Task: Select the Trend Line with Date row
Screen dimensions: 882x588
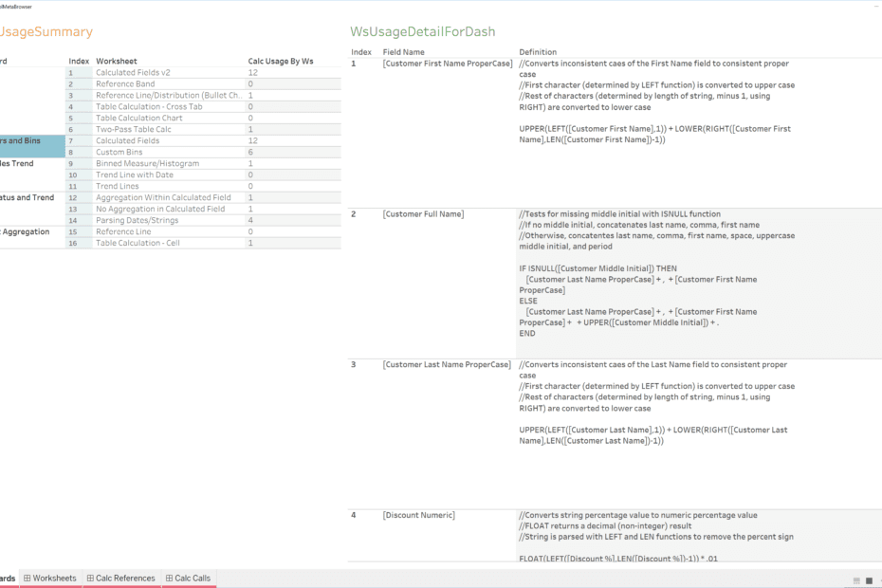Action: (x=203, y=175)
